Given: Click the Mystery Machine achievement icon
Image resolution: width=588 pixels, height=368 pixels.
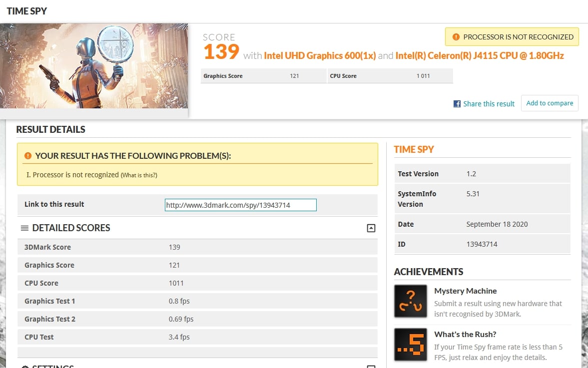Looking at the screenshot, I should 410,301.
